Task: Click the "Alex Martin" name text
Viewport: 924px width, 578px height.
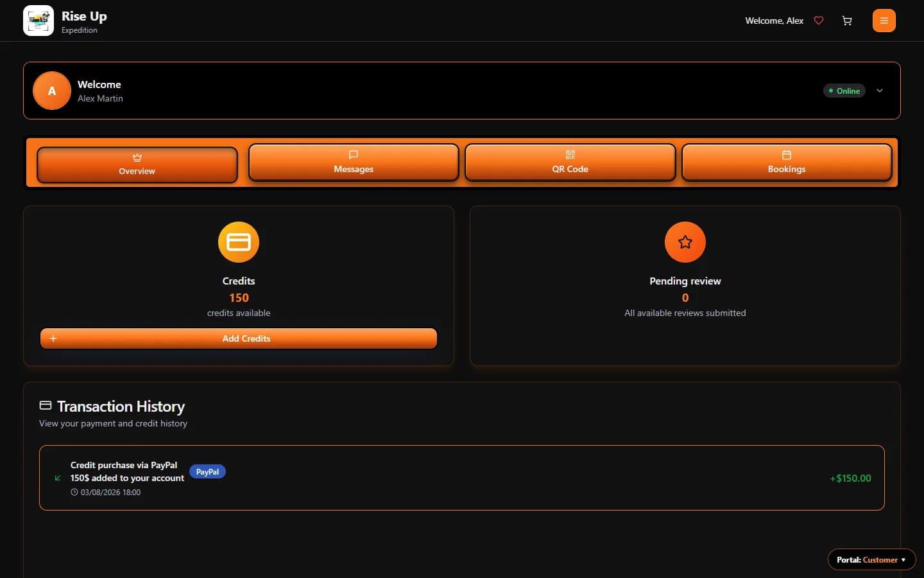Action: (x=100, y=98)
